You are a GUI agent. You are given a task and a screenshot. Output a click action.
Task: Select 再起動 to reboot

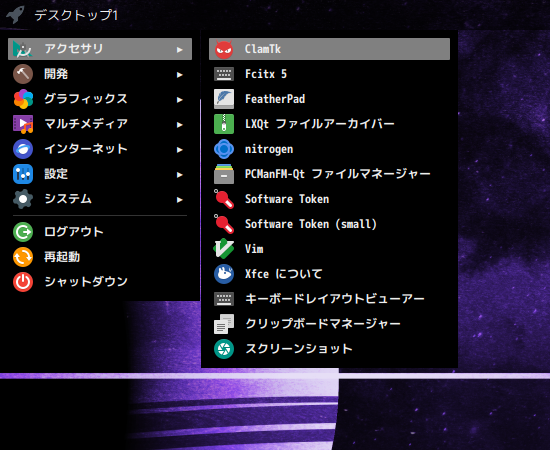point(100,257)
